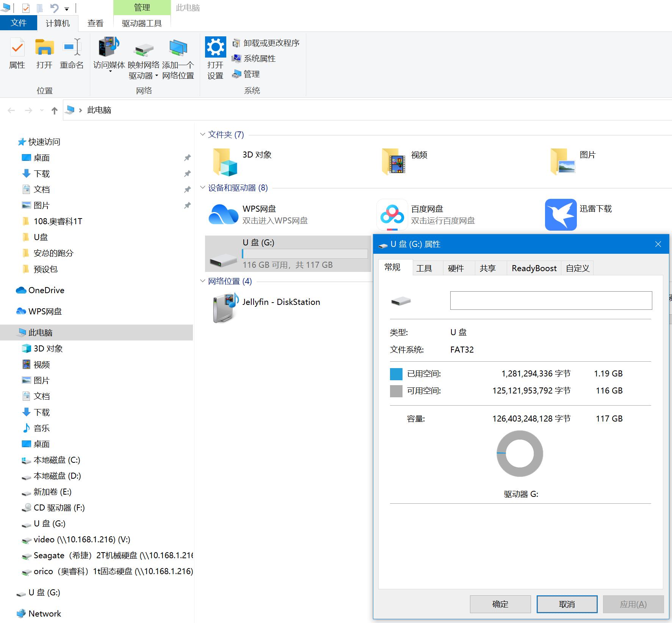Click Uninstall or change a program (卸载或更改程序)
The height and width of the screenshot is (623, 672).
266,43
